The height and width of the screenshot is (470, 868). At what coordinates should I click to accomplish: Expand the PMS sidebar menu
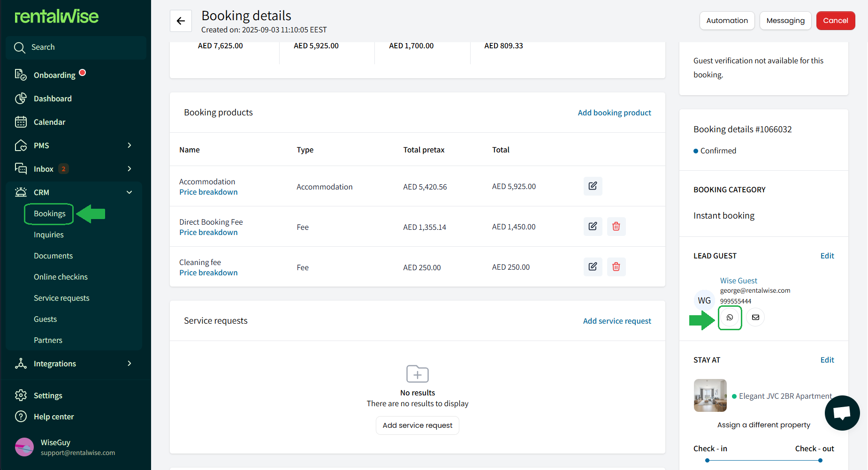point(129,145)
